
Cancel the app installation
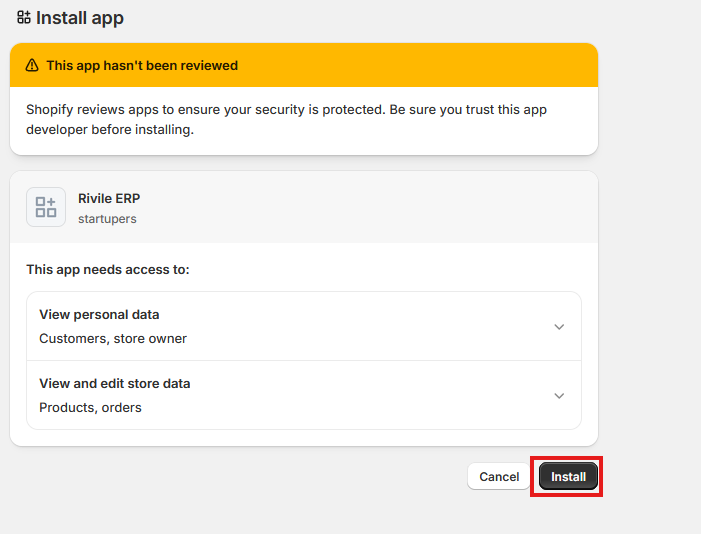(499, 476)
